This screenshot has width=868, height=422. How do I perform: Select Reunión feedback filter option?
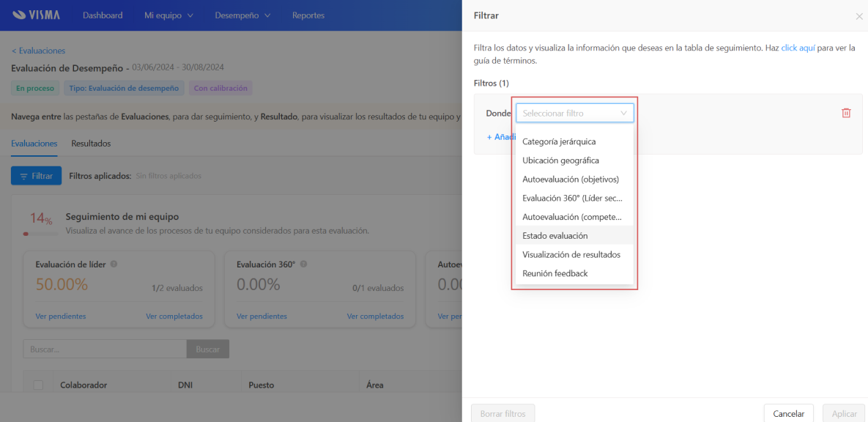(x=574, y=273)
